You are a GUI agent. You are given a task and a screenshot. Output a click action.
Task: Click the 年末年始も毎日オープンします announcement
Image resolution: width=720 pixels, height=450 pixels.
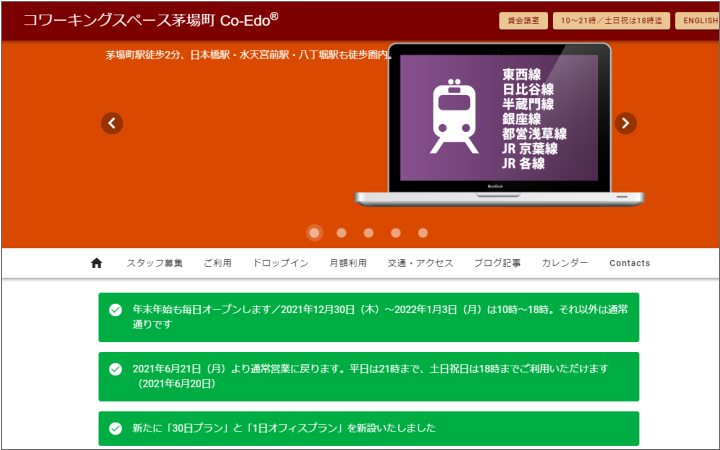pos(369,317)
